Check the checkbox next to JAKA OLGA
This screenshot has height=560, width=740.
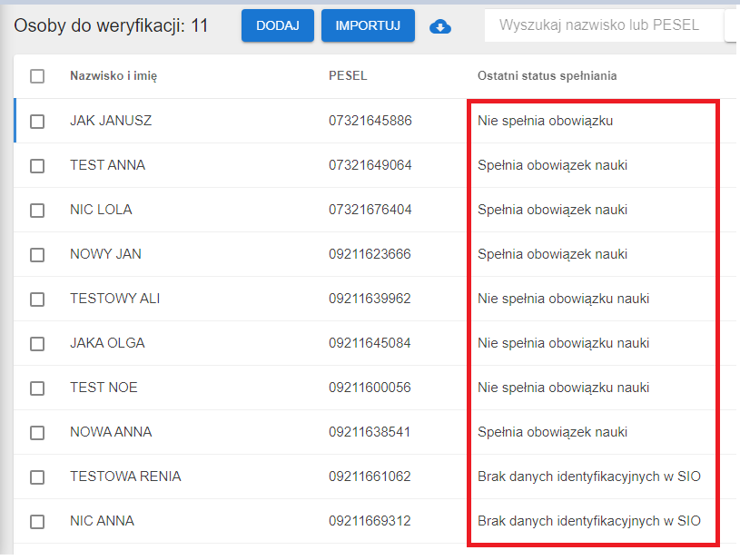pos(37,342)
